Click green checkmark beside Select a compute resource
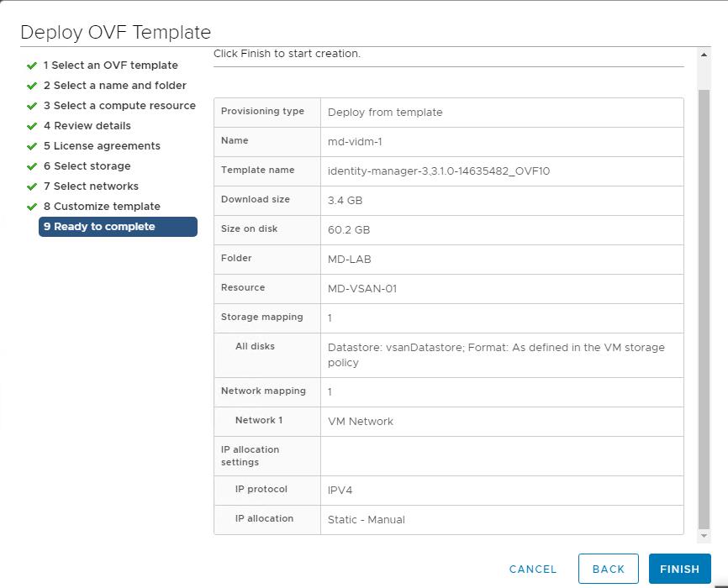The image size is (728, 588). tap(32, 106)
